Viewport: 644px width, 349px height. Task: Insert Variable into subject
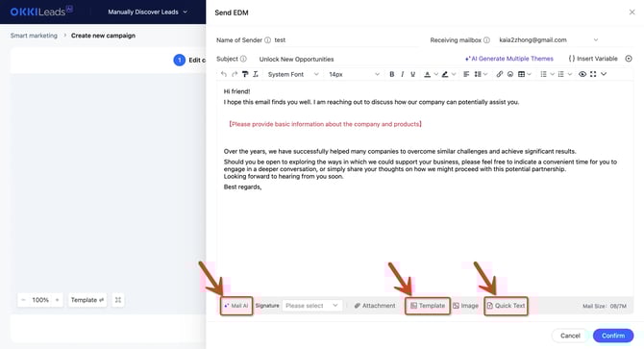(593, 59)
